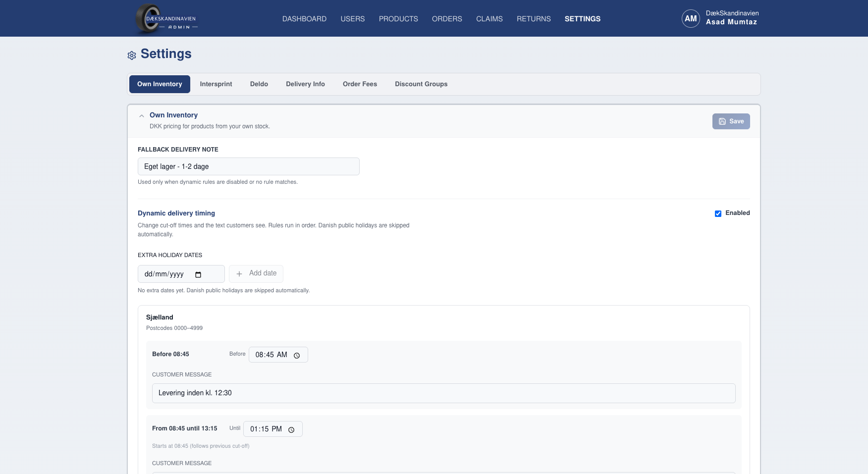This screenshot has width=868, height=474.
Task: Click clock icon in 08:45 AM field
Action: (297, 355)
